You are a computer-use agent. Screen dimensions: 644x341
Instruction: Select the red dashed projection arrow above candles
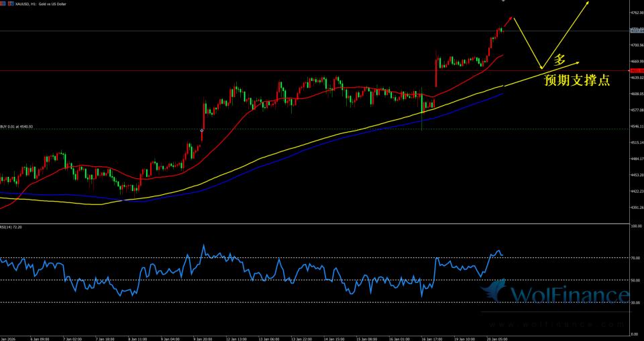[x=508, y=21]
